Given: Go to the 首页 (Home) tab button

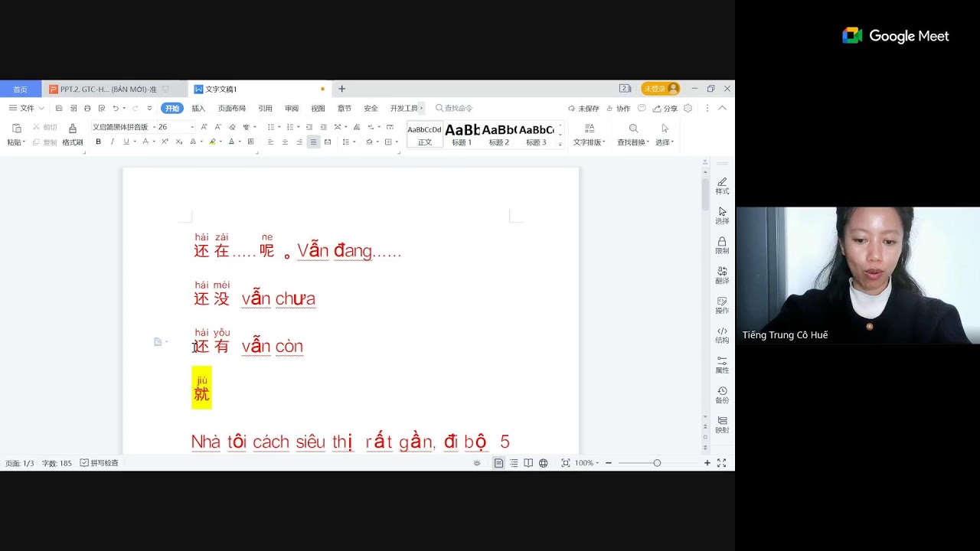Looking at the screenshot, I should click(x=20, y=90).
